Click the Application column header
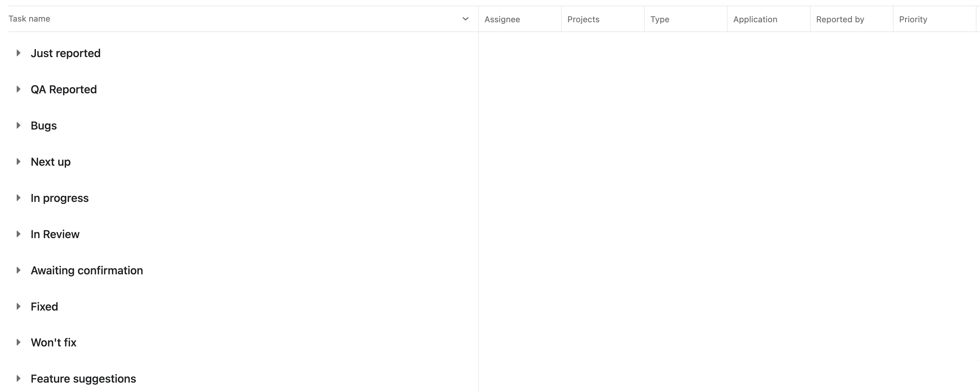This screenshot has width=980, height=392. coord(768,19)
